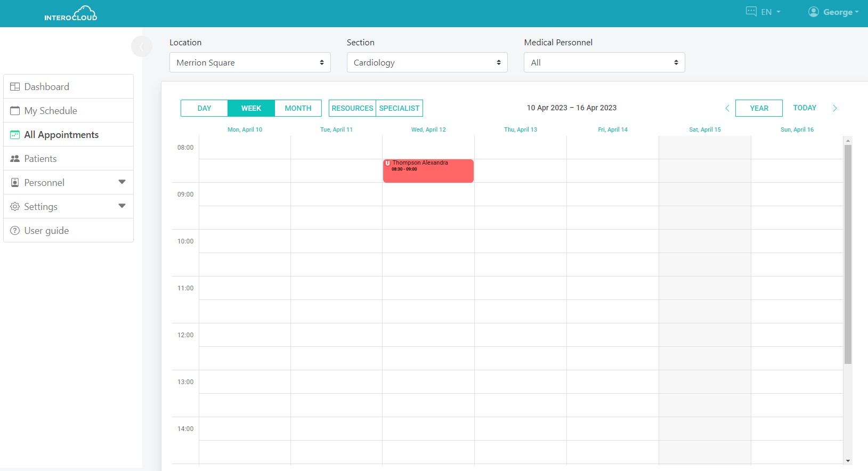Click the User guide help icon
This screenshot has width=868, height=471.
15,231
